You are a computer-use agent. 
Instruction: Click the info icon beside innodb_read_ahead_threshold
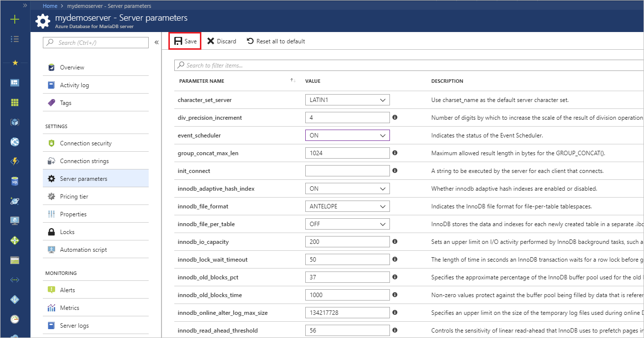click(x=395, y=331)
